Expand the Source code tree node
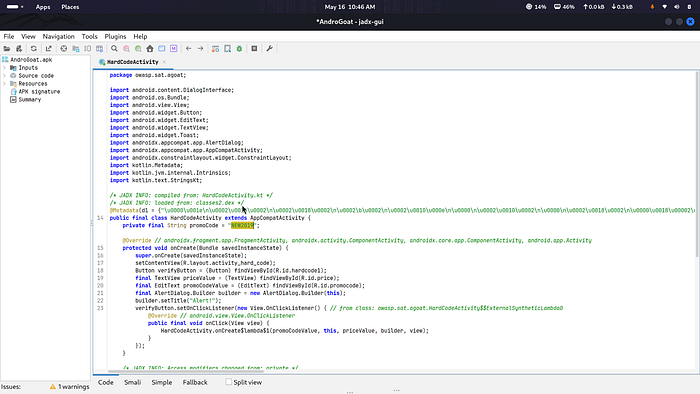 point(4,76)
